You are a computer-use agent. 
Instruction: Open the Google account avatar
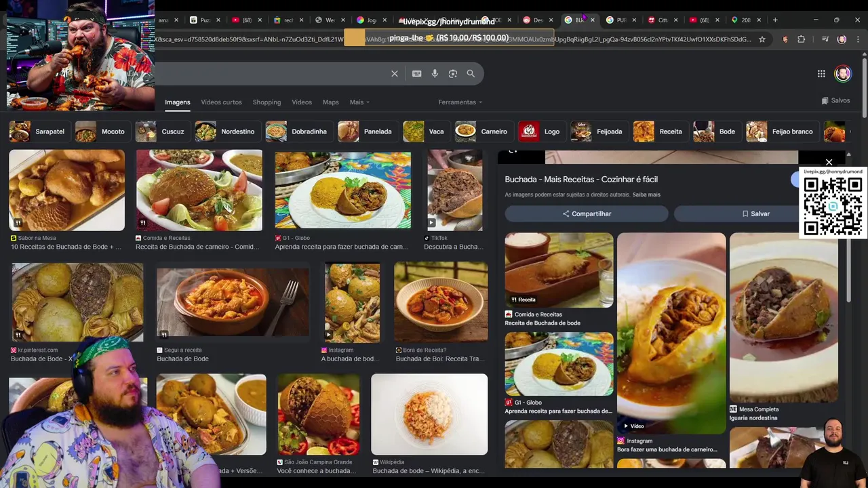point(843,74)
